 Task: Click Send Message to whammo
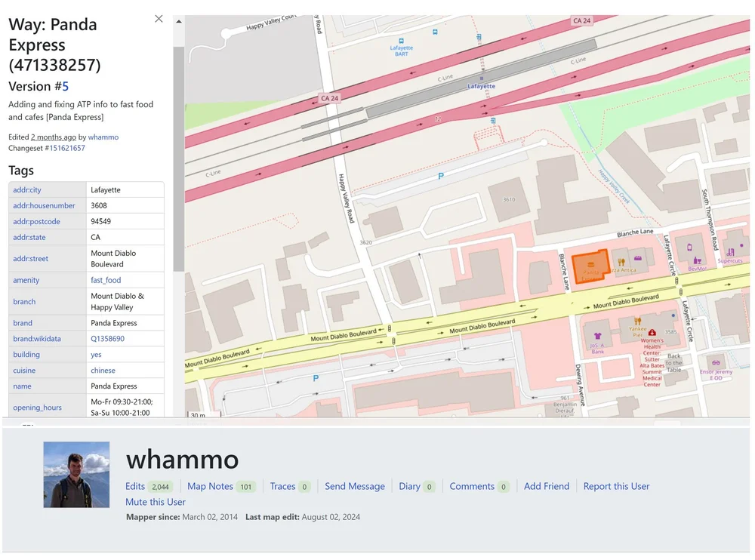pyautogui.click(x=355, y=486)
